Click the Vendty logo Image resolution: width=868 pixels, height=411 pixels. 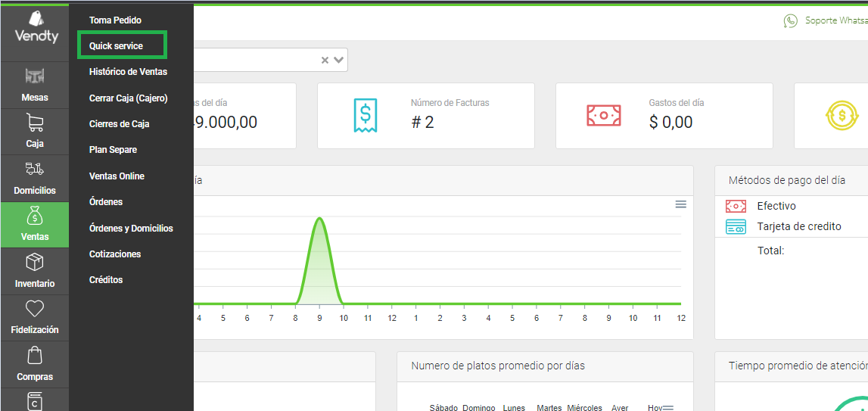click(x=36, y=28)
